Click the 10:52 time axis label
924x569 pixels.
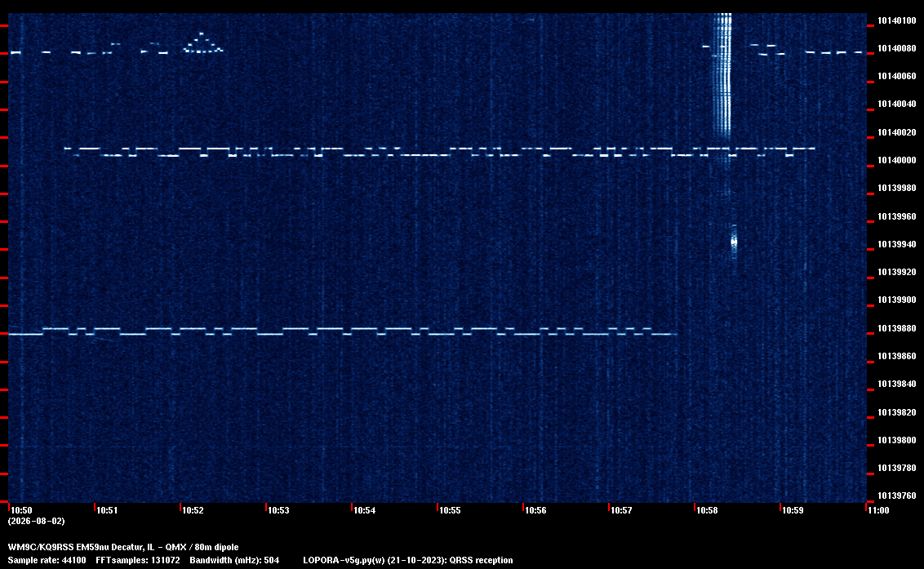pyautogui.click(x=193, y=510)
